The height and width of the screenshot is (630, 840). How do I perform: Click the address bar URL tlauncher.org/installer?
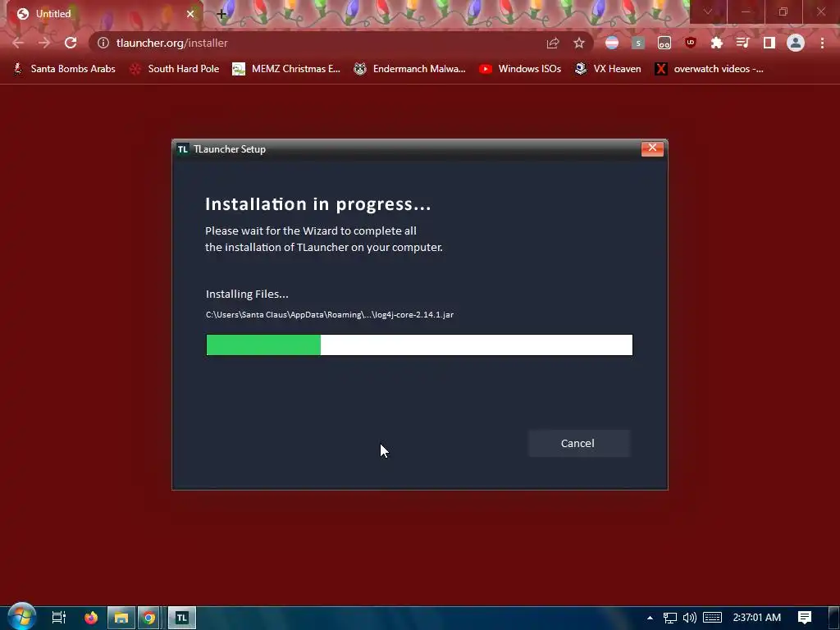172,43
